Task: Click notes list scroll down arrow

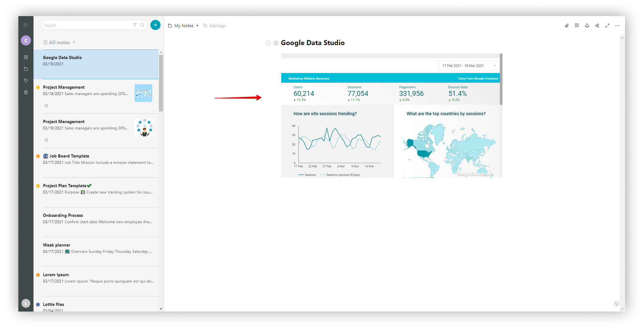Action: pyautogui.click(x=161, y=309)
